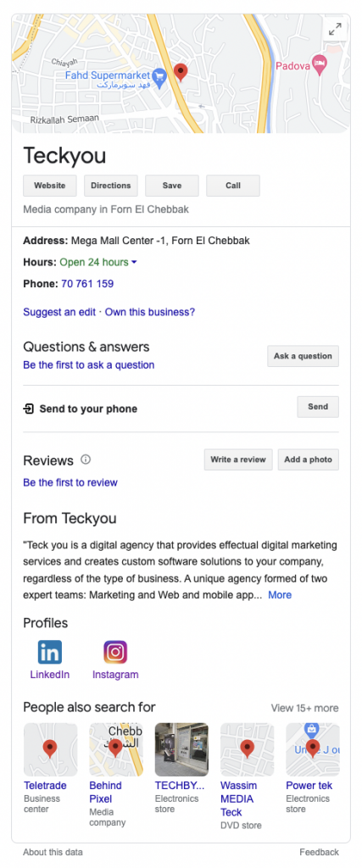Get Directions to Teckyou
Image resolution: width=362 pixels, height=868 pixels.
point(111,186)
